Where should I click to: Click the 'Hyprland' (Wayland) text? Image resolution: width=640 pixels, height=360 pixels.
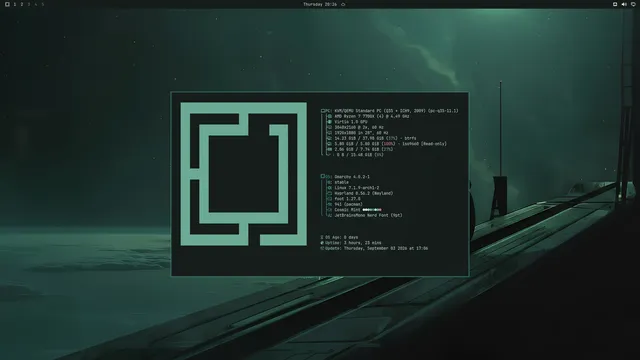pos(364,193)
